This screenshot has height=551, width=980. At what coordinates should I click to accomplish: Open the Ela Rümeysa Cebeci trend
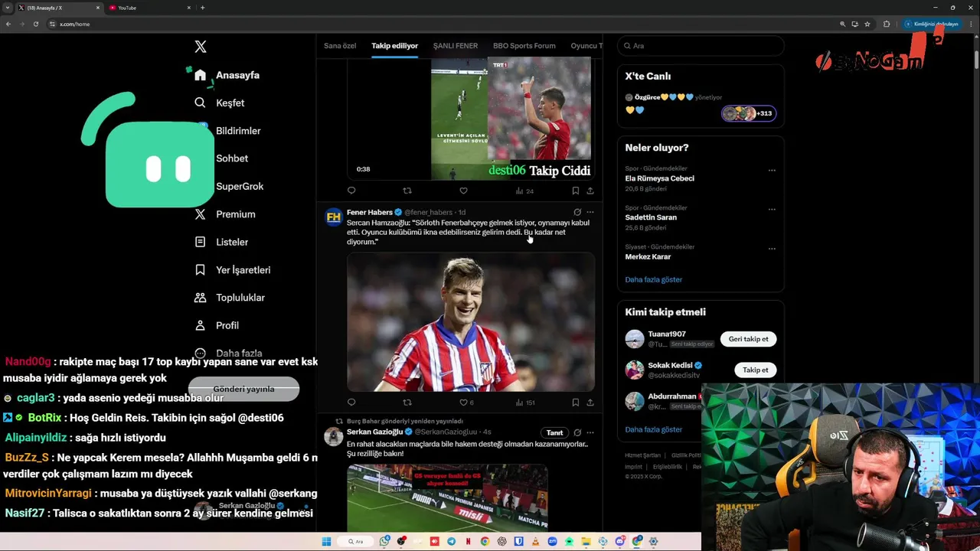point(660,178)
